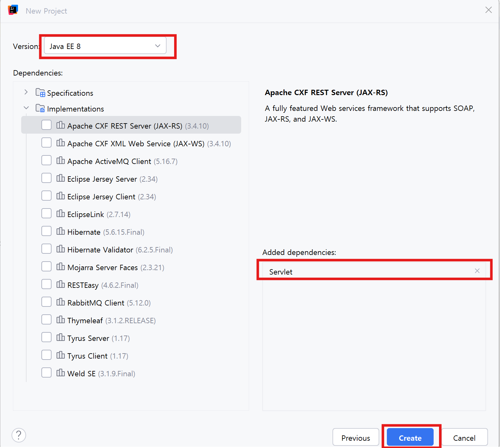Tick the Eclipse Jersey Server checkbox
Image resolution: width=500 pixels, height=448 pixels.
[46, 178]
